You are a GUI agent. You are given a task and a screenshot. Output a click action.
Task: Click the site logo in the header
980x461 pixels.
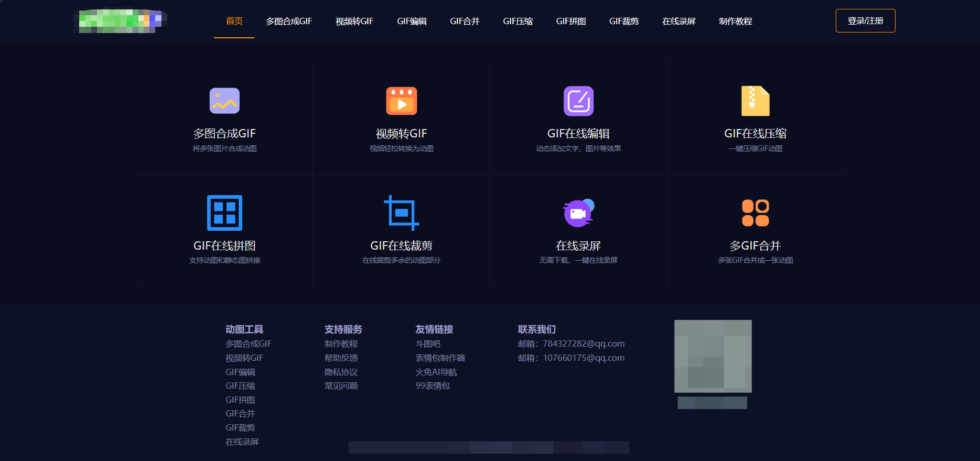point(121,21)
